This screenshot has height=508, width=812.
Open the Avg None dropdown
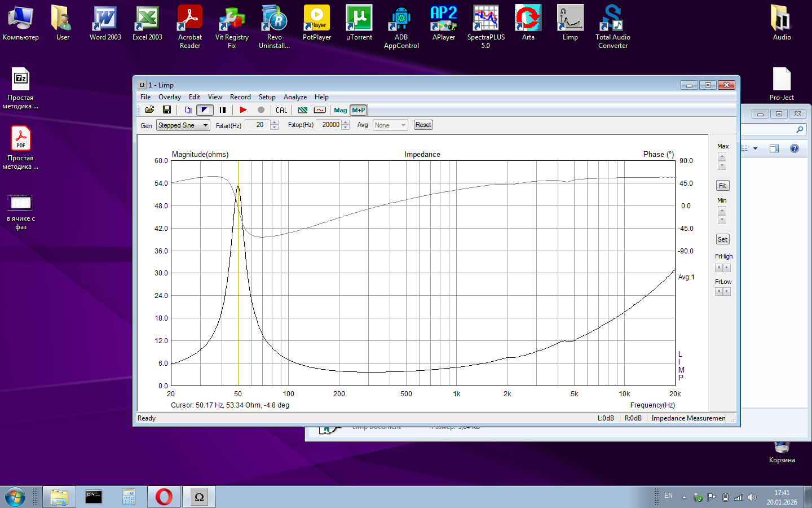click(x=390, y=125)
